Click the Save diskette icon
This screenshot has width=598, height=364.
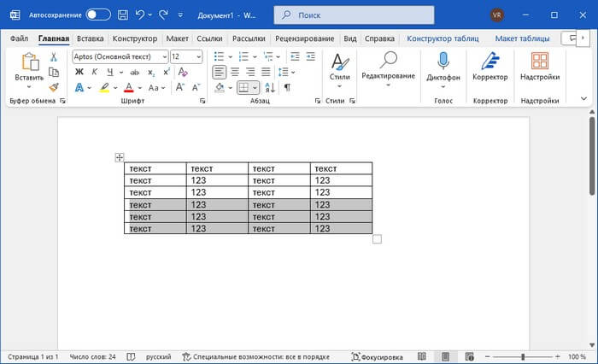(x=124, y=15)
